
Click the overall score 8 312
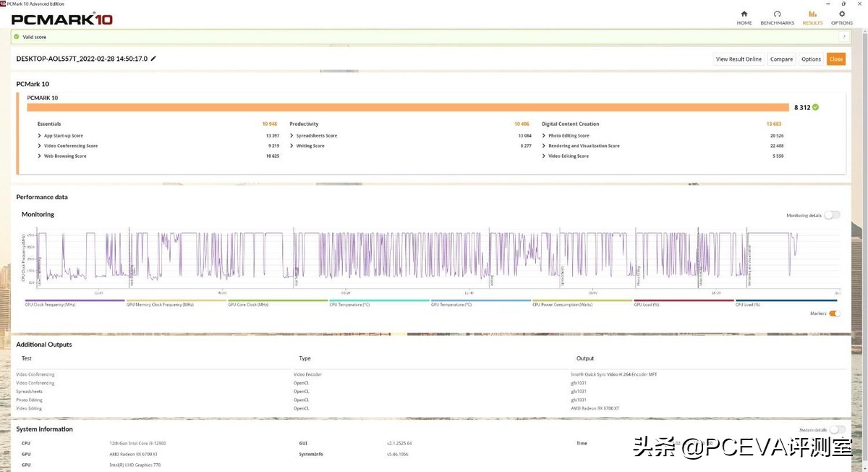(801, 107)
